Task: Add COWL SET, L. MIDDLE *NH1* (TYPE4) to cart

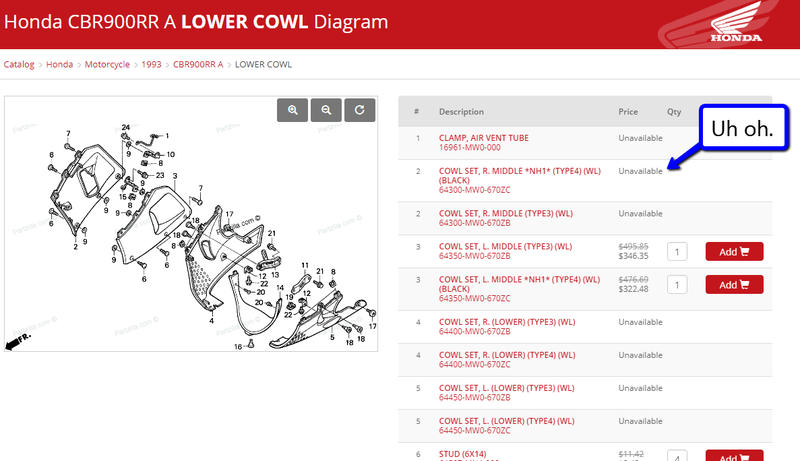Action: (734, 285)
